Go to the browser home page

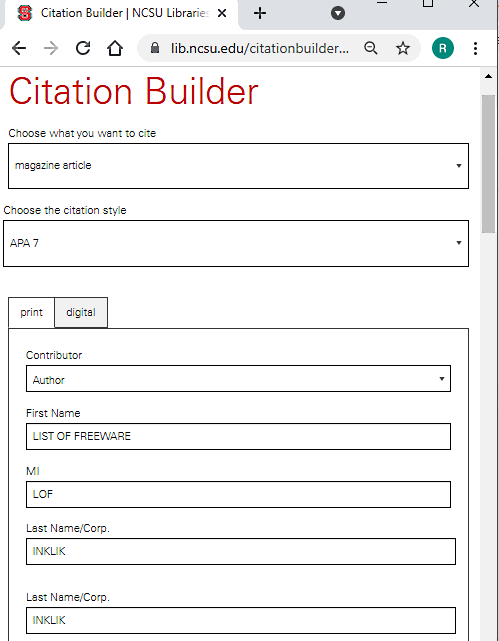[115, 48]
